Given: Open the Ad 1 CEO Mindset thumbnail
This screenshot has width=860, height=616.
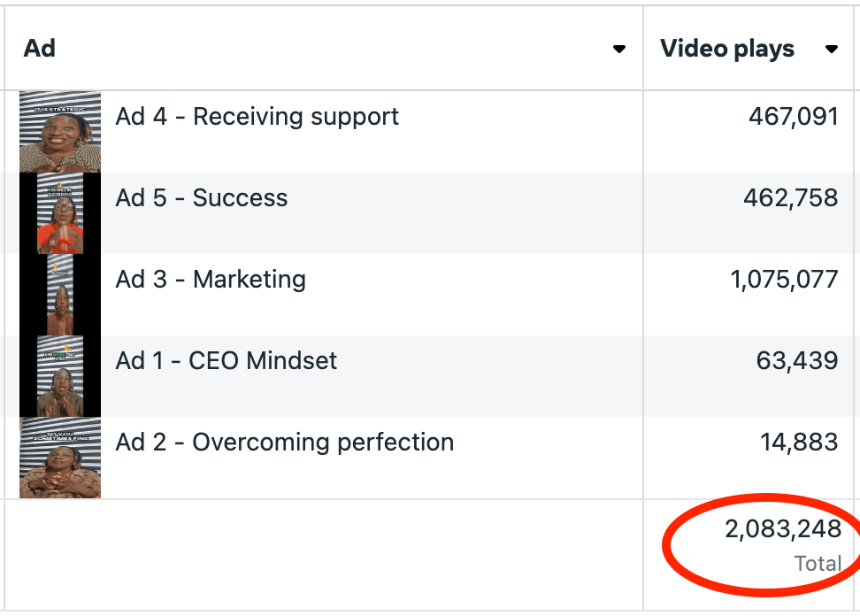Looking at the screenshot, I should pos(60,376).
